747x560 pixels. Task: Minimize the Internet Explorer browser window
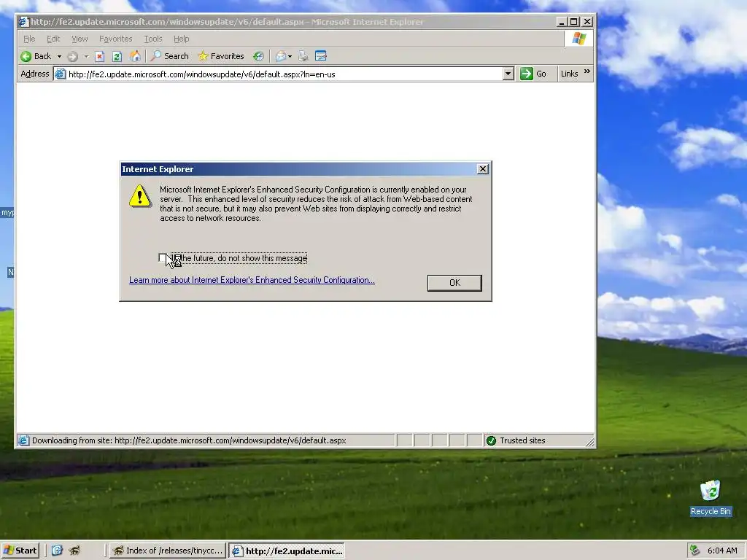click(561, 22)
